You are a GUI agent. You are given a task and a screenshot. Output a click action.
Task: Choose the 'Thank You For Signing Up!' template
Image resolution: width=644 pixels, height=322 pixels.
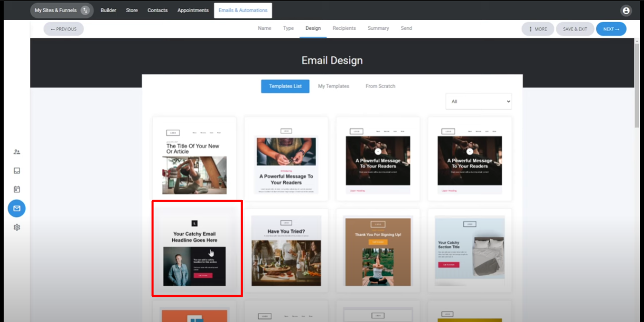coord(378,251)
